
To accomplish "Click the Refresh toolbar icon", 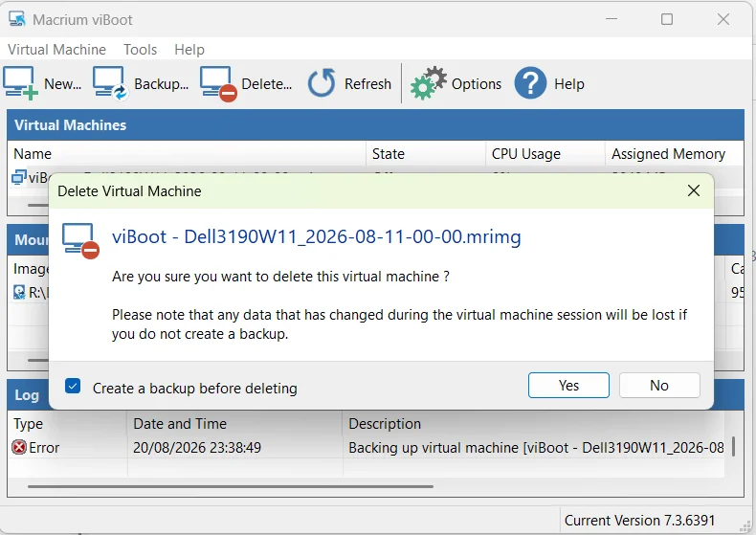I will pos(322,83).
